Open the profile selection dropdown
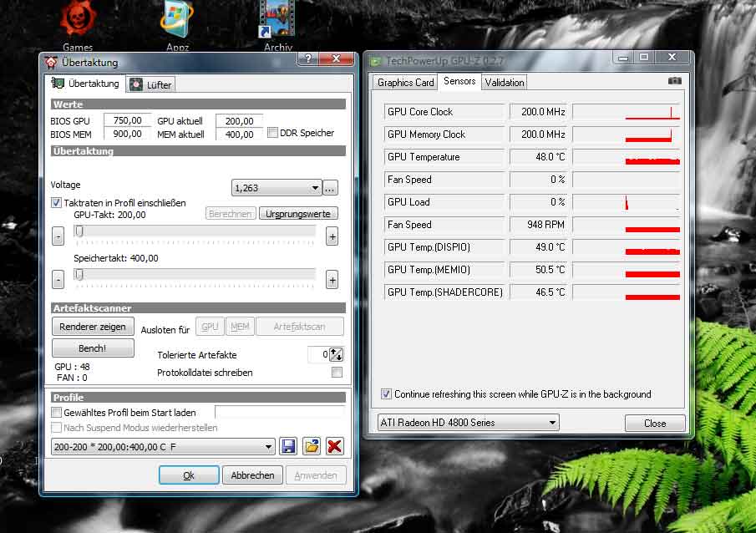The image size is (756, 533). (x=163, y=447)
